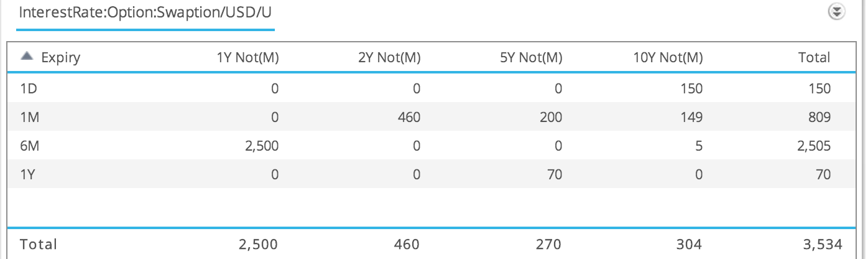Sort by 10Y Not(M) column header
Screen dimensions: 868x259
pyautogui.click(x=668, y=58)
